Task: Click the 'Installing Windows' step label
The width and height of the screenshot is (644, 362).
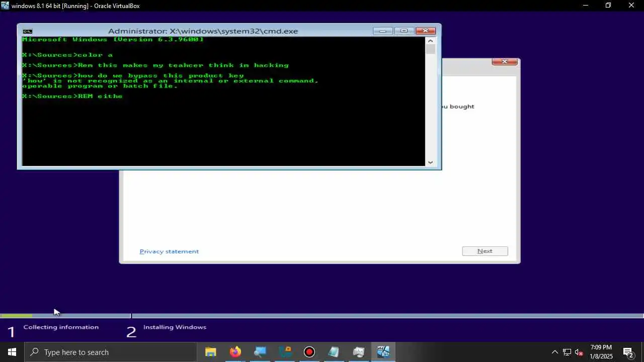Action: (x=175, y=327)
